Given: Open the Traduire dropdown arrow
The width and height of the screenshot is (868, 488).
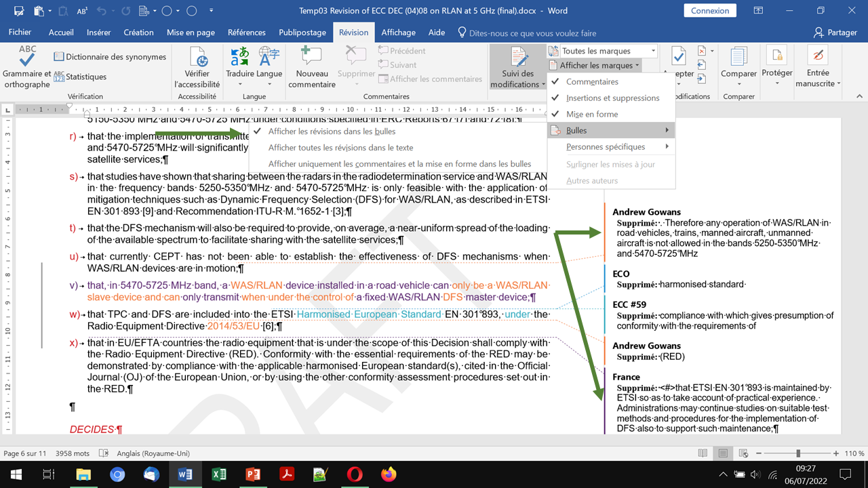Looking at the screenshot, I should (x=240, y=85).
